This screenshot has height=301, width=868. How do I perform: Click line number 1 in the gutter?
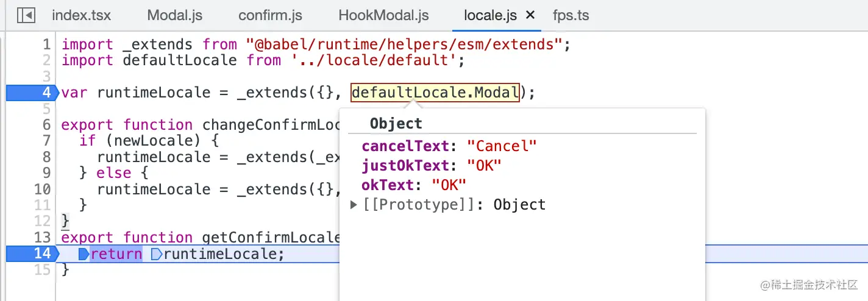[x=46, y=44]
